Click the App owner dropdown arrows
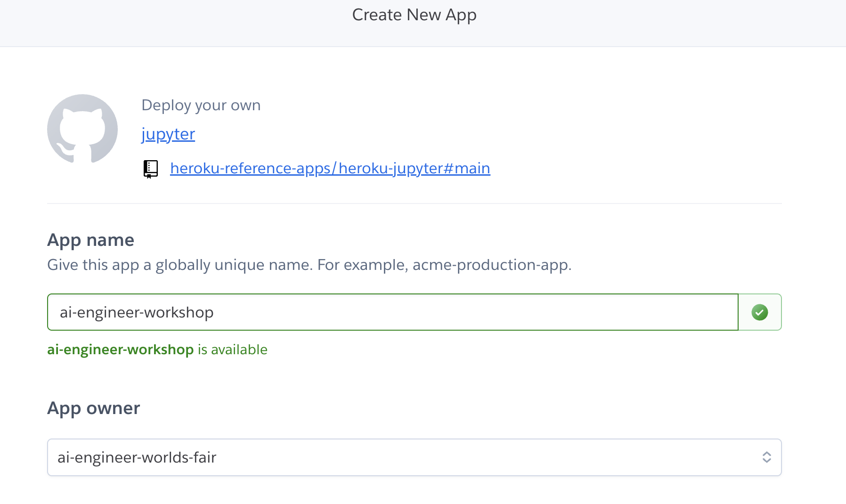The height and width of the screenshot is (504, 846). click(766, 457)
